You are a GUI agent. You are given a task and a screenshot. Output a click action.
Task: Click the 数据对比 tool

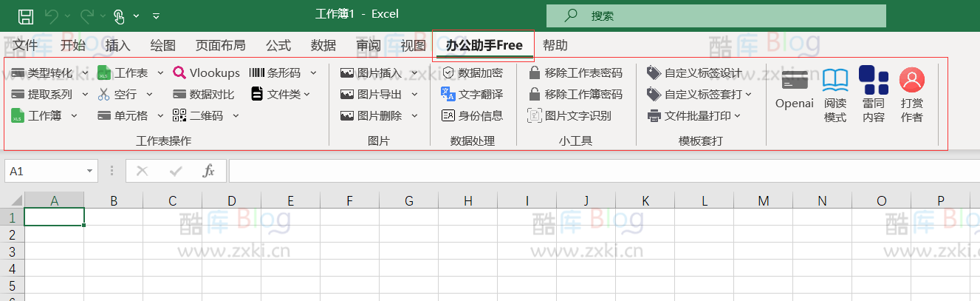coord(203,94)
